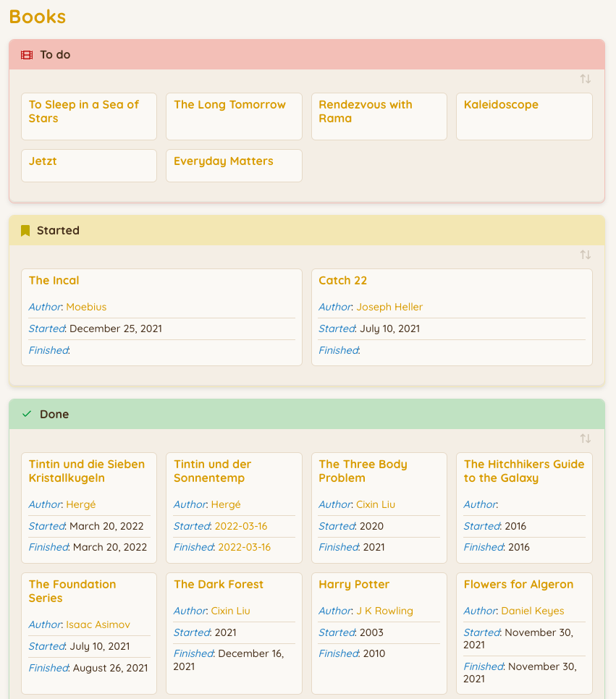The image size is (616, 699).
Task: Click the sort arrows in To do section
Action: coord(585,79)
